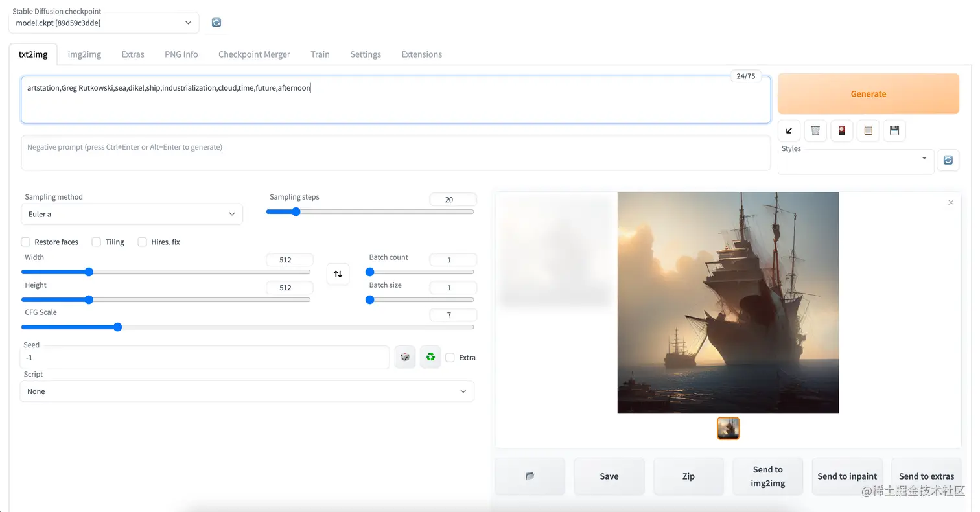The image size is (980, 512).
Task: Select the generated ship thumbnail
Action: tap(728, 428)
